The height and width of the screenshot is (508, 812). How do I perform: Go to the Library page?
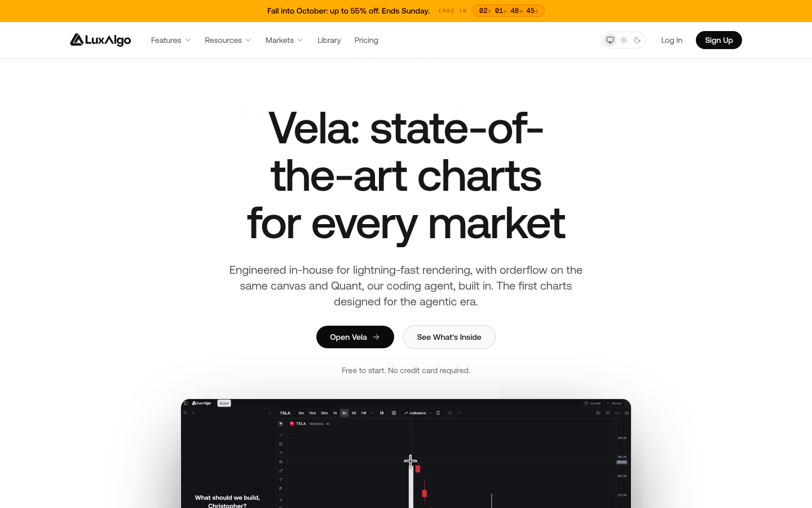[329, 40]
